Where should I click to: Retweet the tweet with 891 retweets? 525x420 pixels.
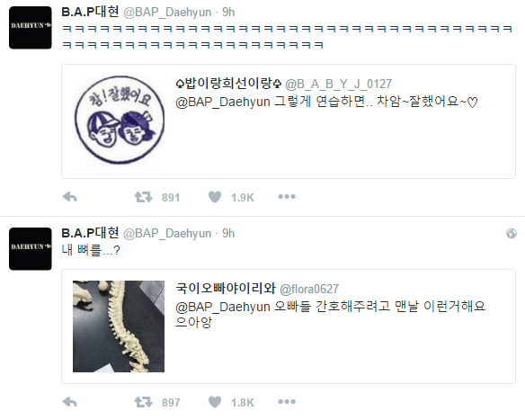[x=143, y=197]
